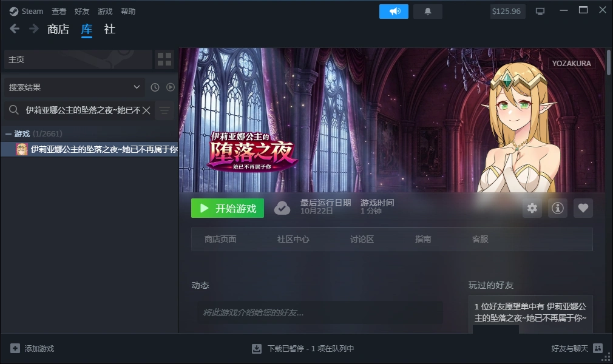The image size is (613, 364).
Task: Click the 最后运行日期 10月22日 text
Action: point(325,206)
